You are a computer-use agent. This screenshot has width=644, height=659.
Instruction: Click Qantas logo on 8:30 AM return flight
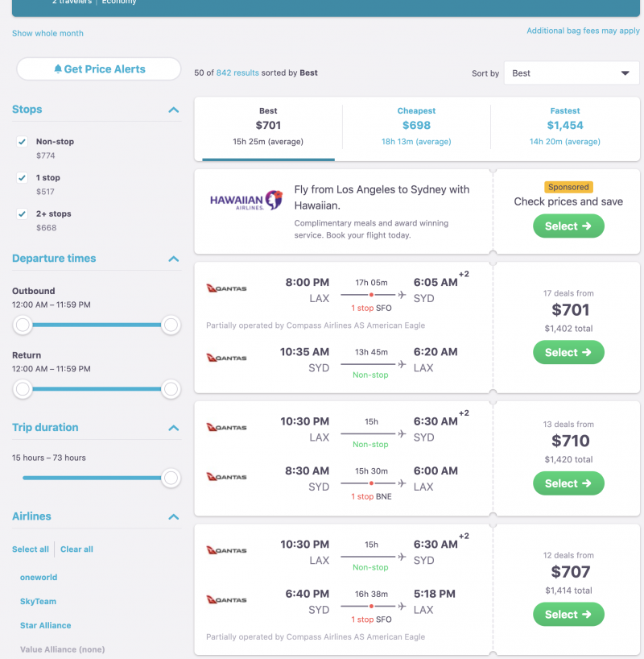click(226, 477)
